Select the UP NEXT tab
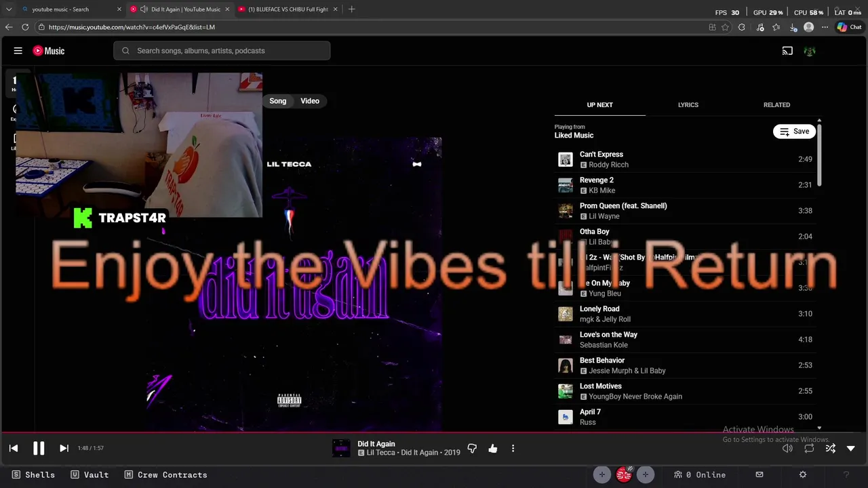868x488 pixels. 599,105
